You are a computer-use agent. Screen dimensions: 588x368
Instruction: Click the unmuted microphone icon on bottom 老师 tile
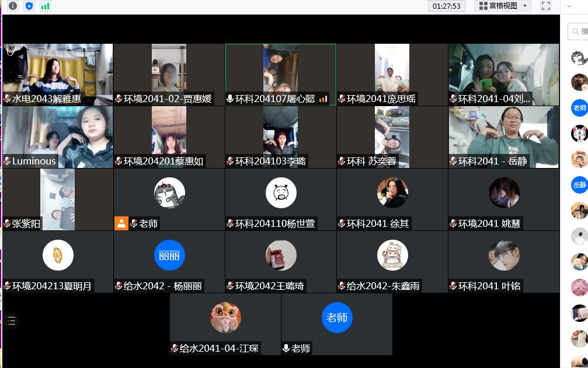286,348
